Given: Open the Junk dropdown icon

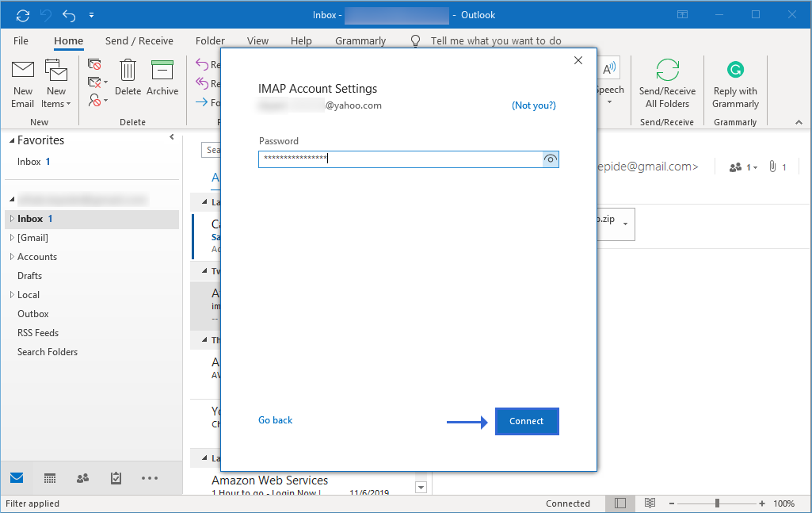Looking at the screenshot, I should click(x=98, y=99).
